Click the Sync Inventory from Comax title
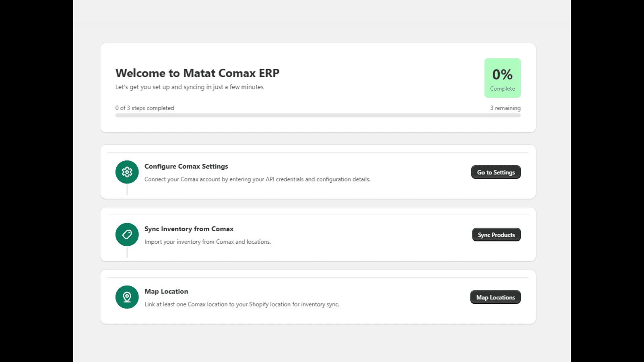 (189, 229)
